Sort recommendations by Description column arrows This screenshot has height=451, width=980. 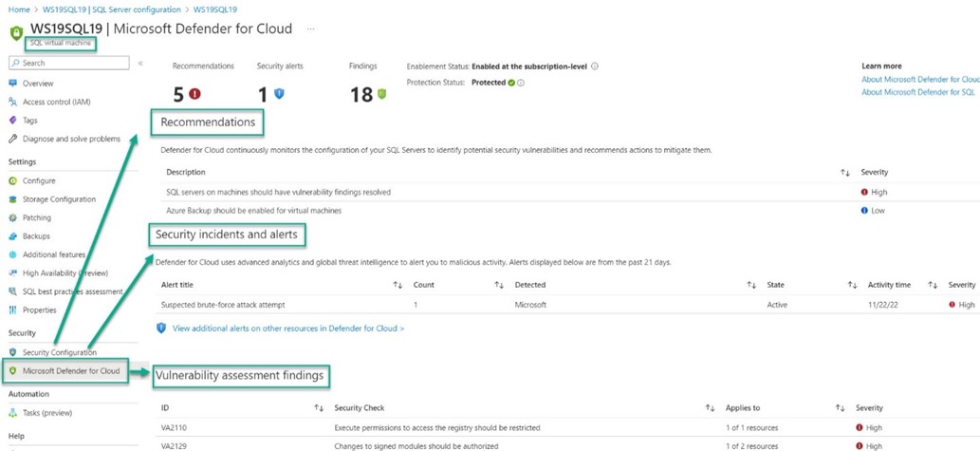pos(845,173)
